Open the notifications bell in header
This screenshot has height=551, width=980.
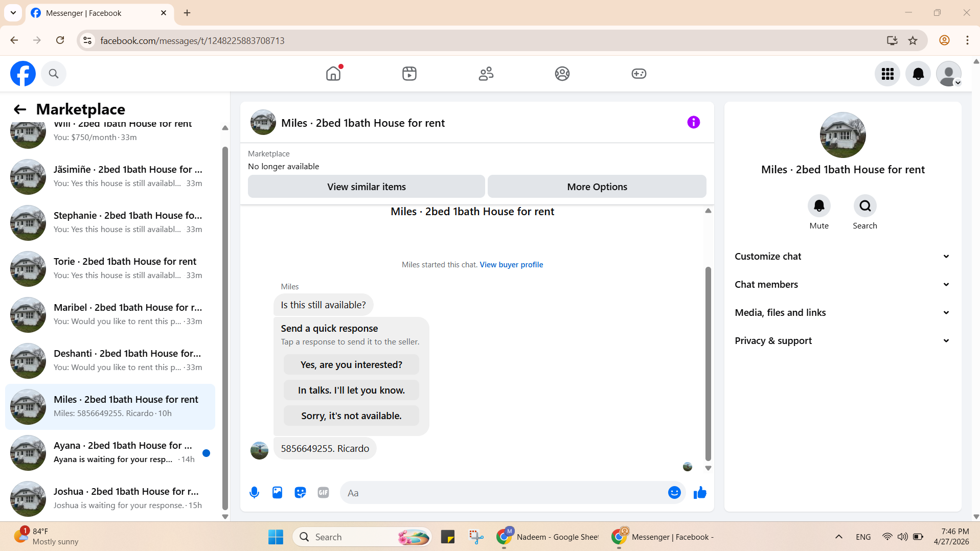(918, 74)
